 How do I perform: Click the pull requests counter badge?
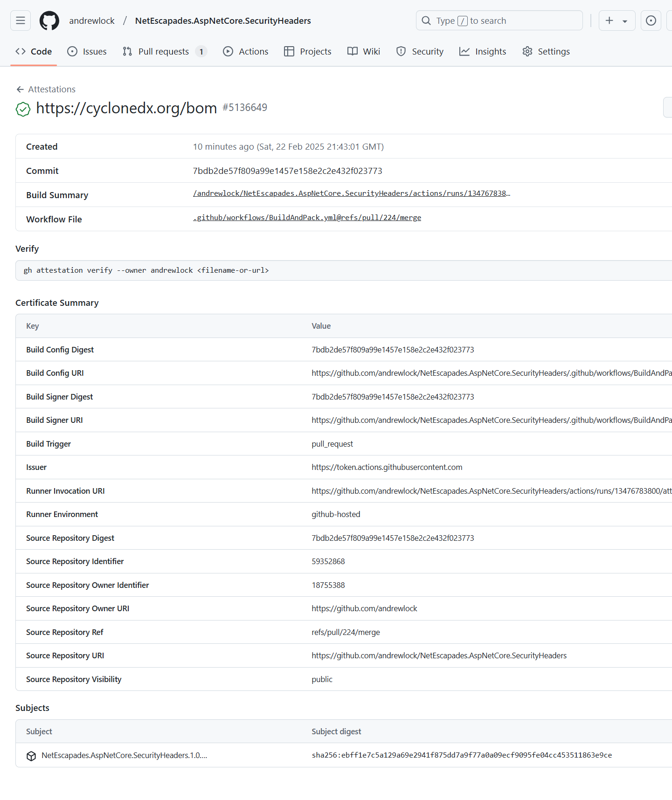point(201,51)
